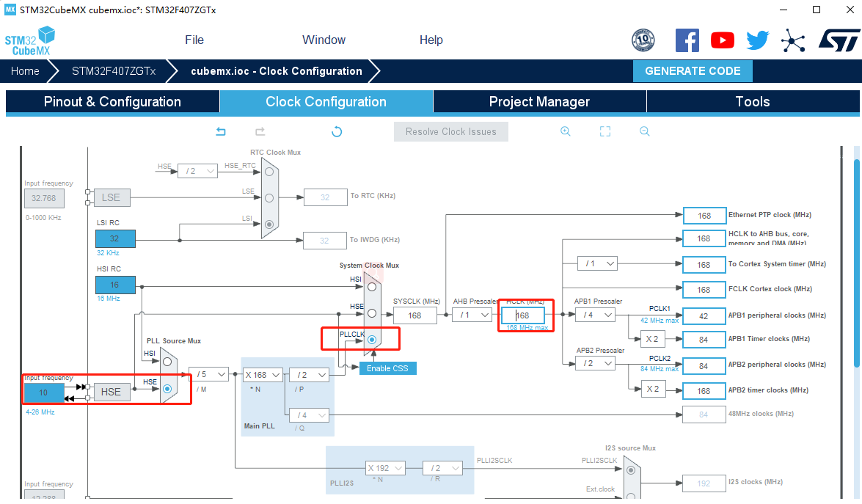Viewport: 862px width, 504px height.
Task: Open the APB2 Prescaler dropdown
Action: point(596,363)
